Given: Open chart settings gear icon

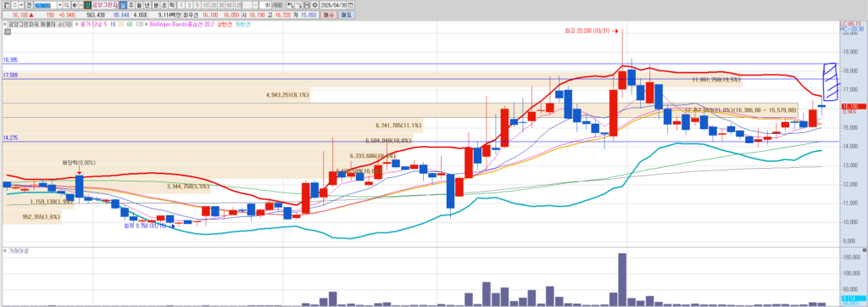Looking at the screenshot, I should tap(315, 5).
